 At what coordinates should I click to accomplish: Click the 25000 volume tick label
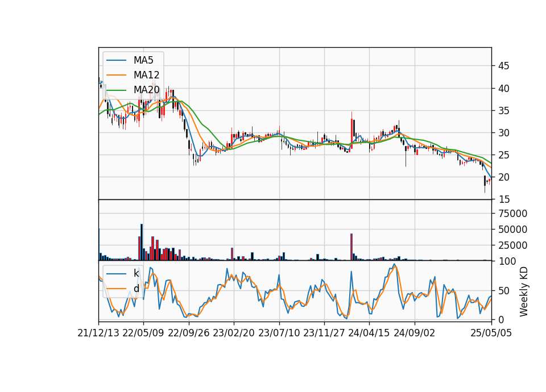click(512, 245)
